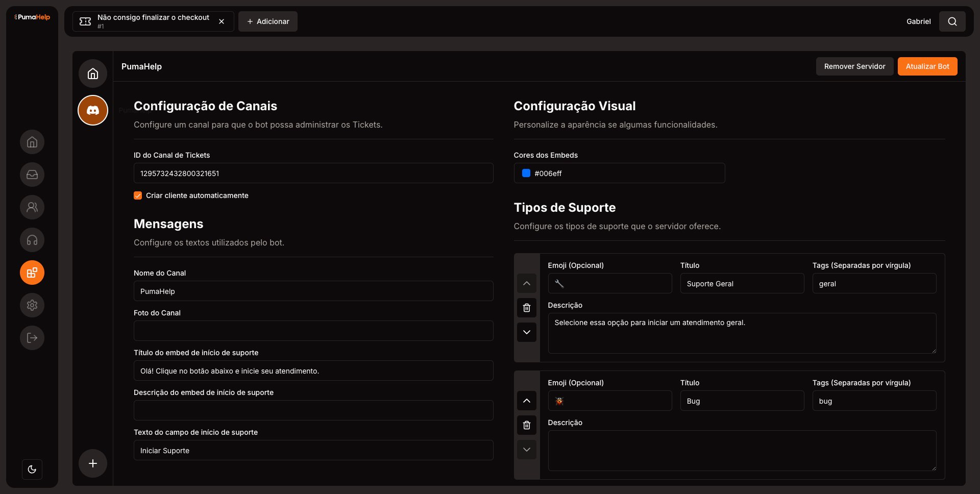Click the 'Bug' title field

742,401
